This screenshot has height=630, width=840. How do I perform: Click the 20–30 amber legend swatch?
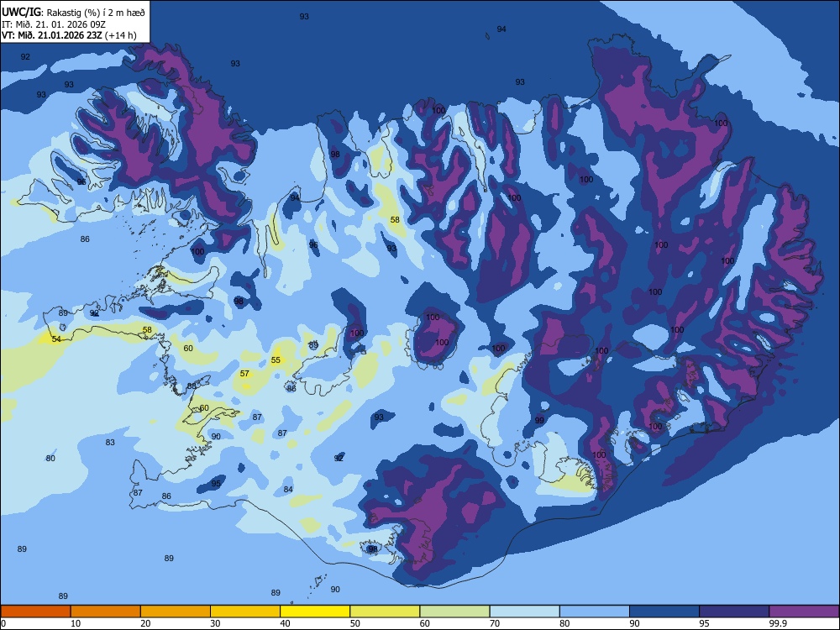[x=176, y=612]
